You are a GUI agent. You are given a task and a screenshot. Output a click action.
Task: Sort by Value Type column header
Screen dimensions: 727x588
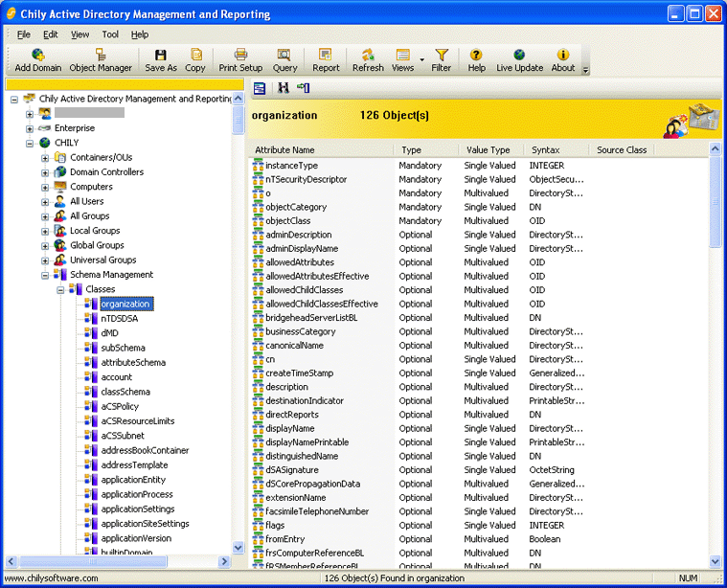click(491, 149)
